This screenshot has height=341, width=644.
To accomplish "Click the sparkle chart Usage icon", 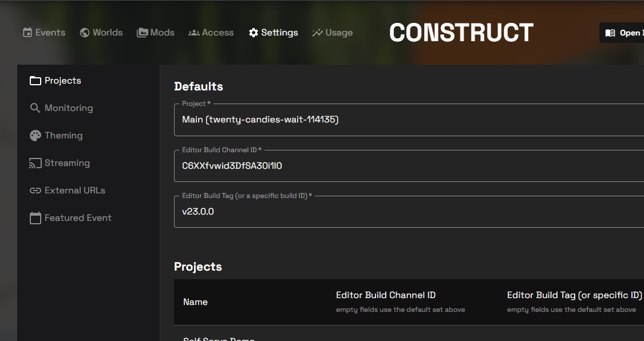I will pyautogui.click(x=318, y=33).
